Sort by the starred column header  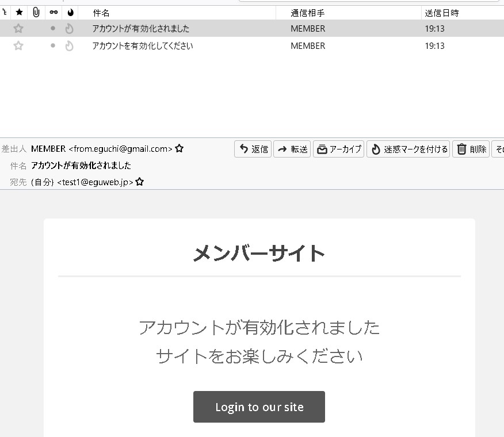click(19, 13)
